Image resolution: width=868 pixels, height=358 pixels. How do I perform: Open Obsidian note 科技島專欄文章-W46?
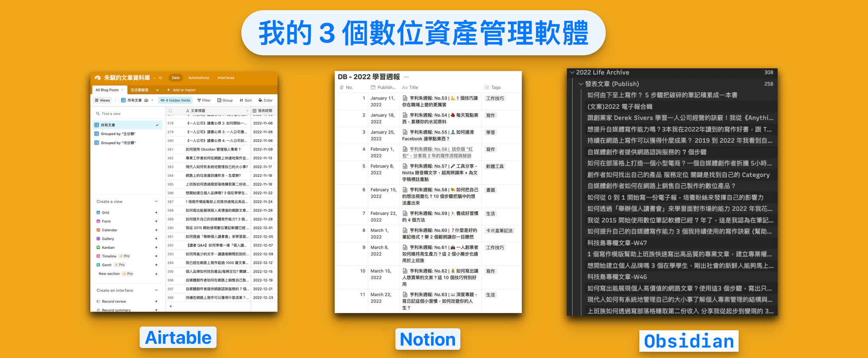point(617,277)
